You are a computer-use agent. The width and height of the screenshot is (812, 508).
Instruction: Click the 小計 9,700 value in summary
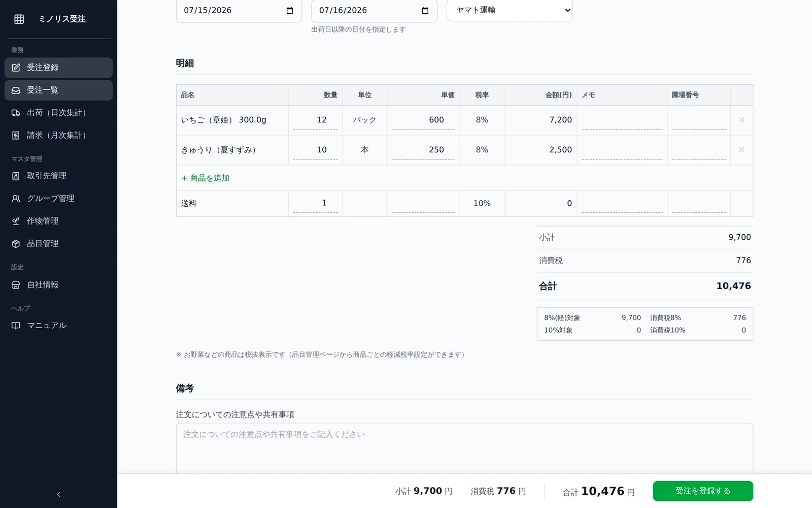point(739,237)
